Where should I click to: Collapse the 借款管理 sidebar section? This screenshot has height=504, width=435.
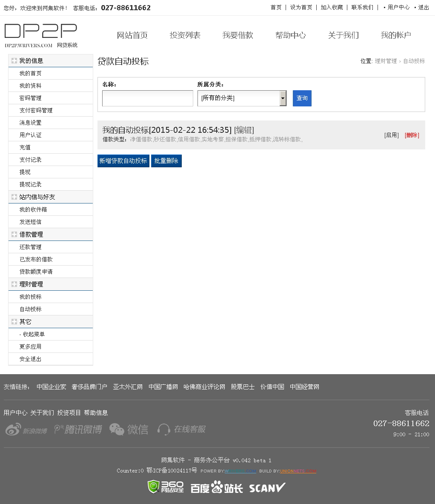[14, 235]
